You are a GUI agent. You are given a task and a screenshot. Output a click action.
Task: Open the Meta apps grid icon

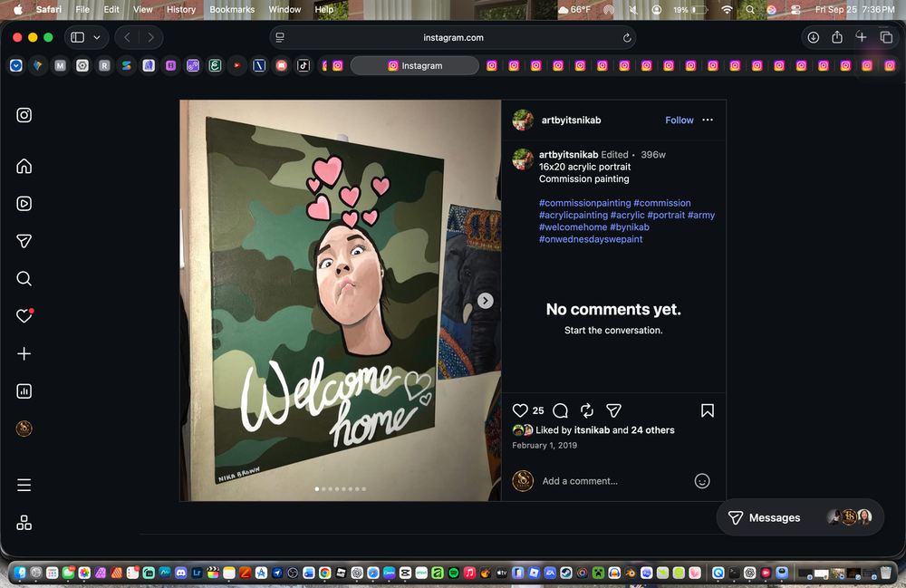coord(24,523)
